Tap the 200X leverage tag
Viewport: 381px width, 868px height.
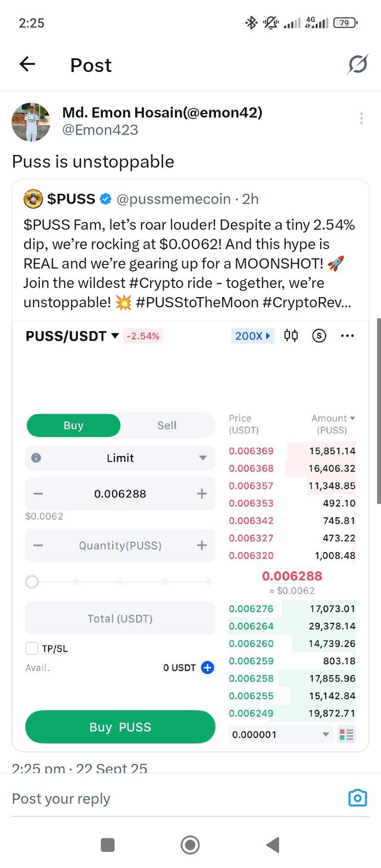pos(252,336)
